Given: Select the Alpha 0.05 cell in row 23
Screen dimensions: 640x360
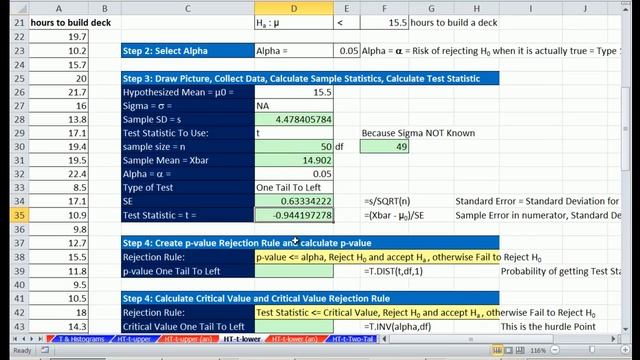Looking at the screenshot, I should (347, 51).
